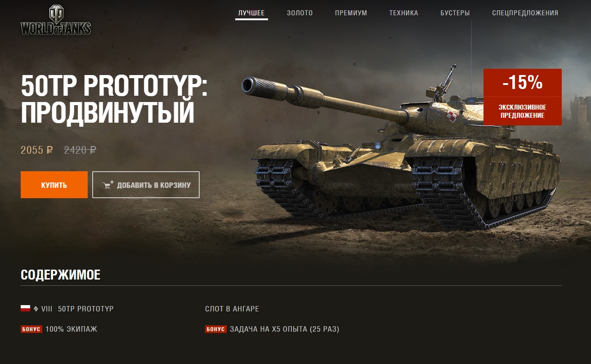
Task: Click the Polish emblem on tank turret
Action: [451, 118]
